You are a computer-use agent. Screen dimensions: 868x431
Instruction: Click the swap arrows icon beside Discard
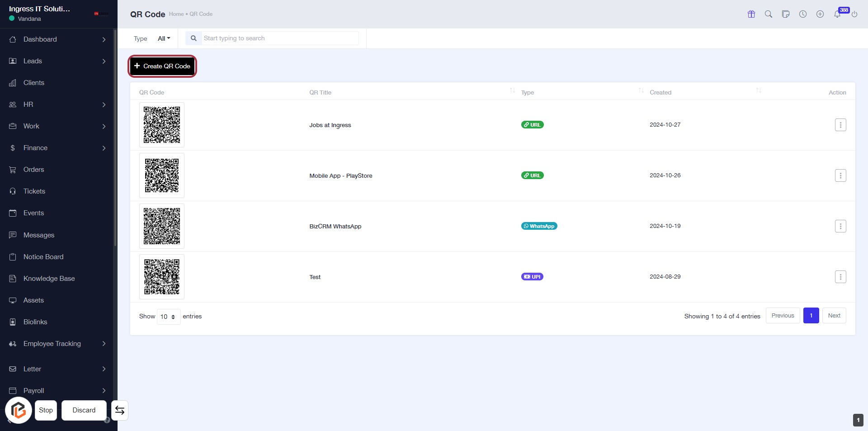120,410
